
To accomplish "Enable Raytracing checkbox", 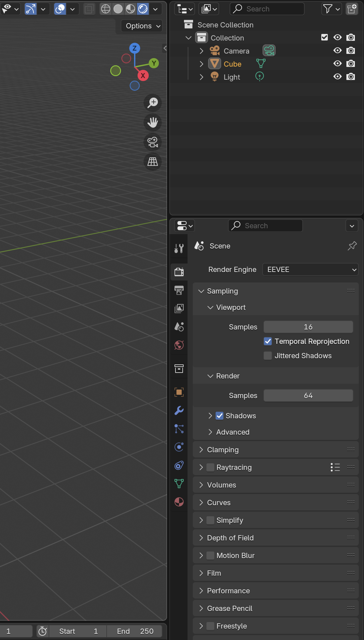I will pyautogui.click(x=211, y=467).
